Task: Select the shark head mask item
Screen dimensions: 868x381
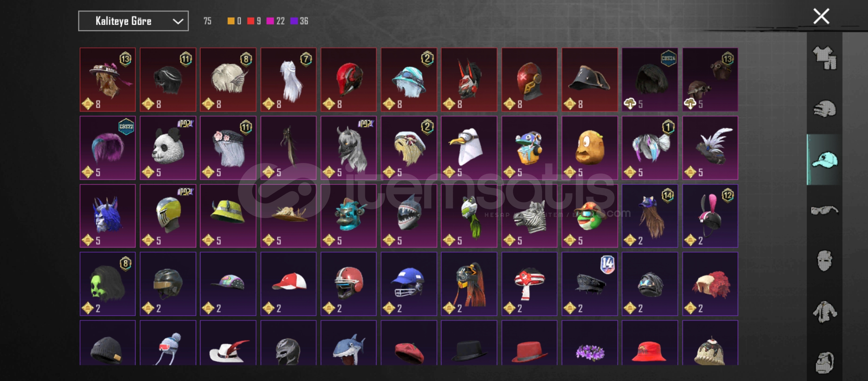Action: (409, 216)
